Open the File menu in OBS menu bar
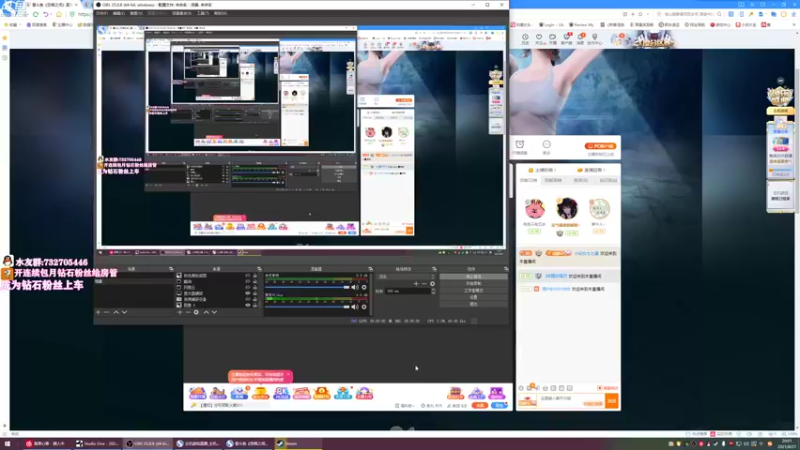Image resolution: width=800 pixels, height=450 pixels. tap(102, 13)
